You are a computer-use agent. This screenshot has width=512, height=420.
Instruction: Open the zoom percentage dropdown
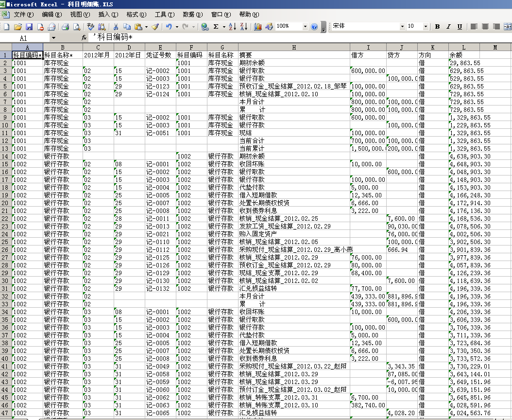pyautogui.click(x=305, y=27)
